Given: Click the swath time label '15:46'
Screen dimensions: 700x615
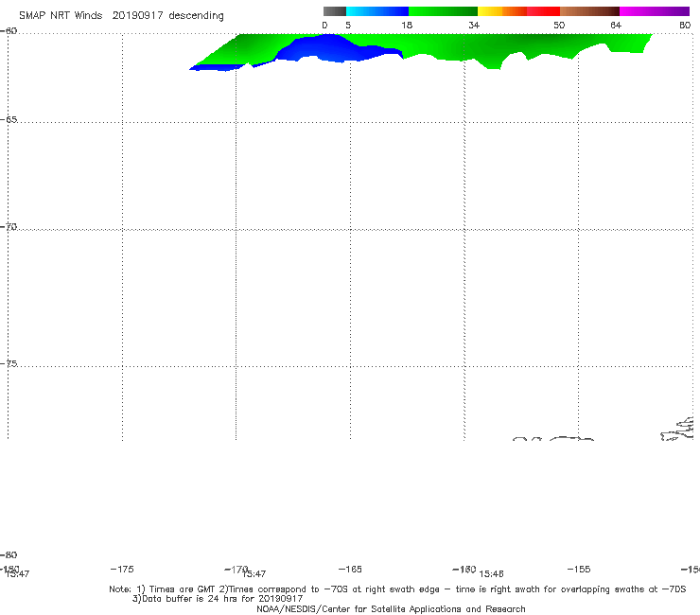Looking at the screenshot, I should 491,574.
